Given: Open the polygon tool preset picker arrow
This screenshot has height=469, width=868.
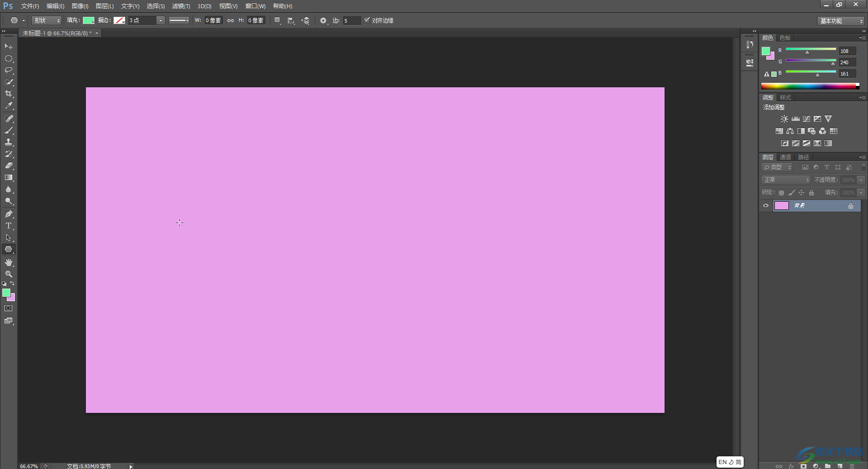Looking at the screenshot, I should pos(24,20).
